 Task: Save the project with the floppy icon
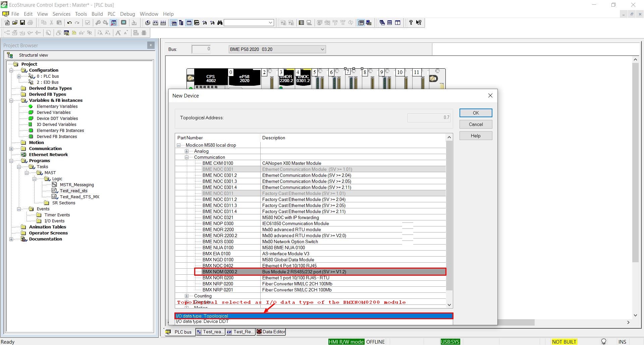click(22, 23)
